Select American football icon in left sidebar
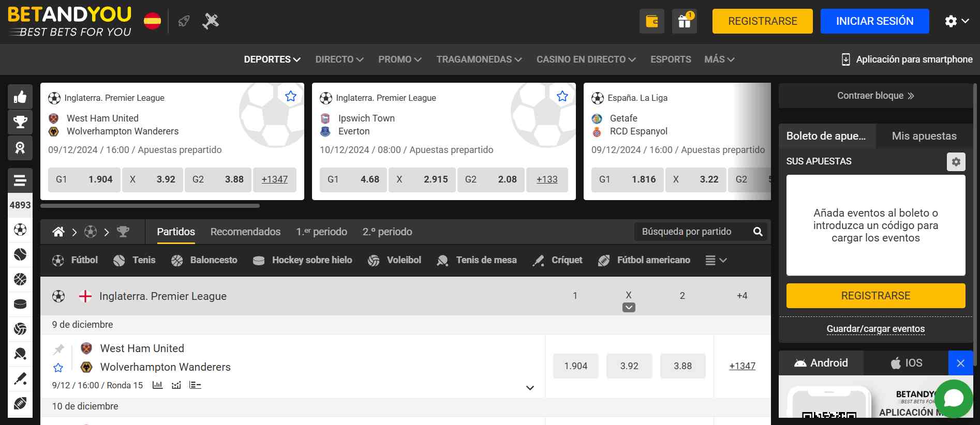 (20, 403)
